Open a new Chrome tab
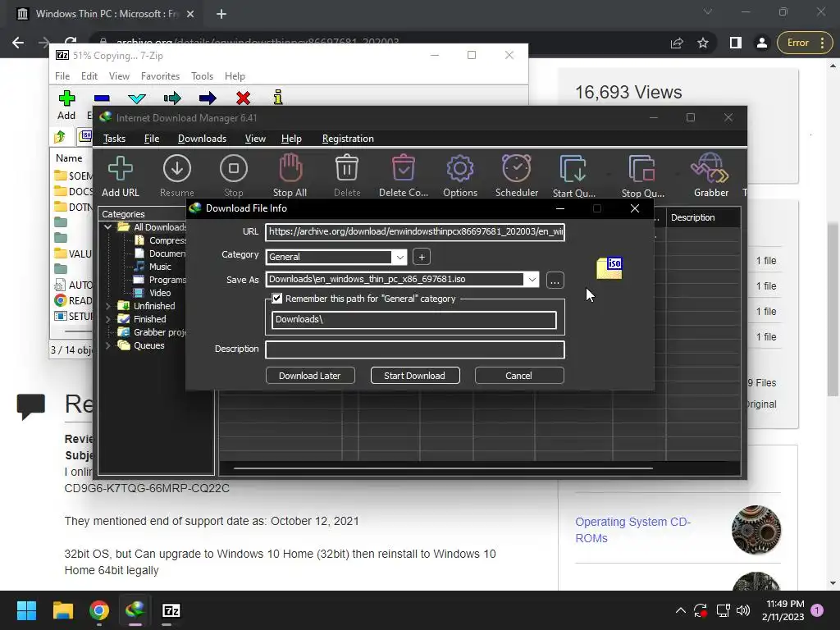The width and height of the screenshot is (840, 630). pos(221,14)
